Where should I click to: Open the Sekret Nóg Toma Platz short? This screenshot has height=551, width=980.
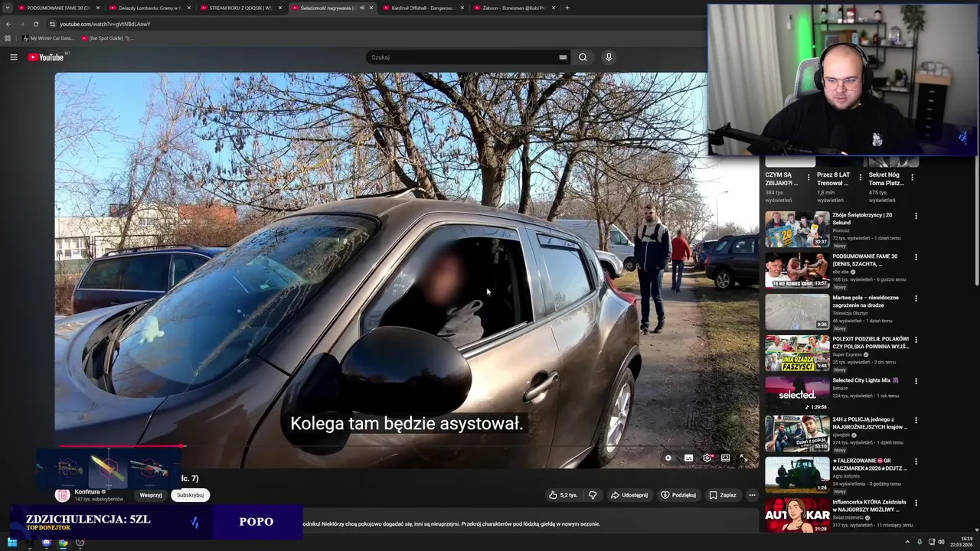886,179
